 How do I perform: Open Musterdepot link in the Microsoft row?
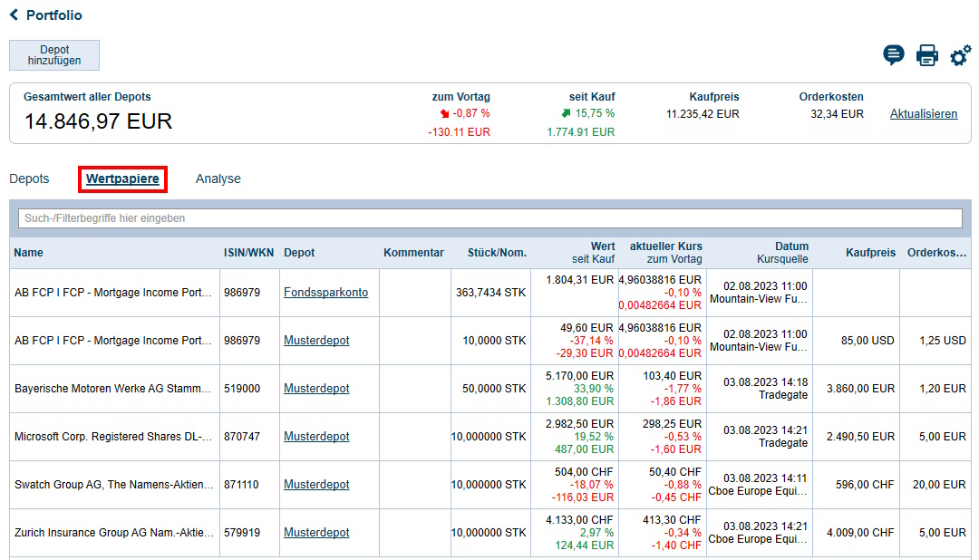[x=316, y=437]
